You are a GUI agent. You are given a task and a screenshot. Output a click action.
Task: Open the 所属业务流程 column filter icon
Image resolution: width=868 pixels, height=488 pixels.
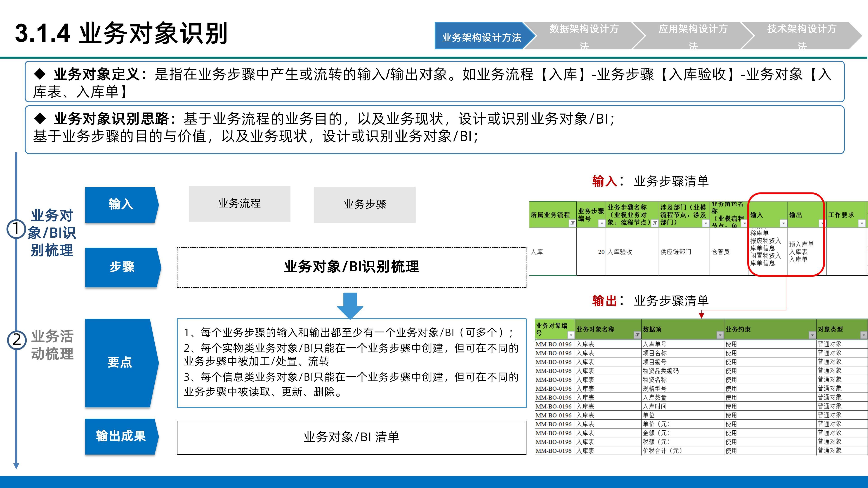pos(572,223)
